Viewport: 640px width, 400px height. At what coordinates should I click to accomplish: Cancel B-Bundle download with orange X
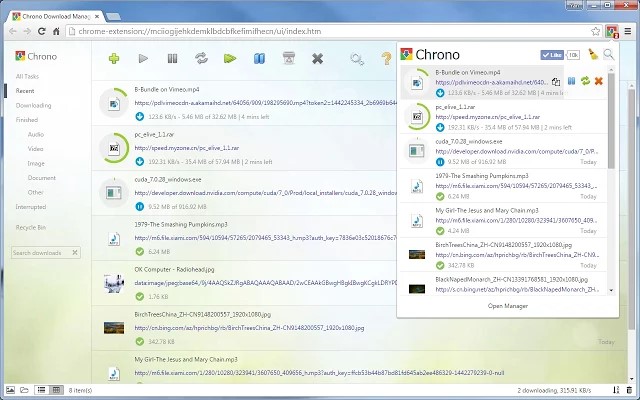598,81
